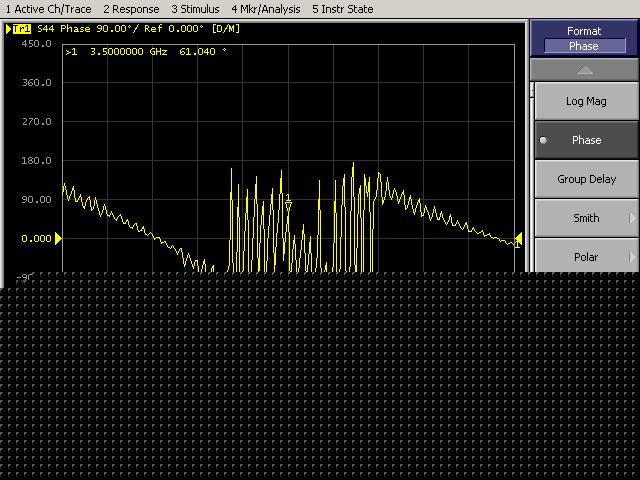
Task: Click the [D/M] trace status indicator
Action: tap(226, 29)
